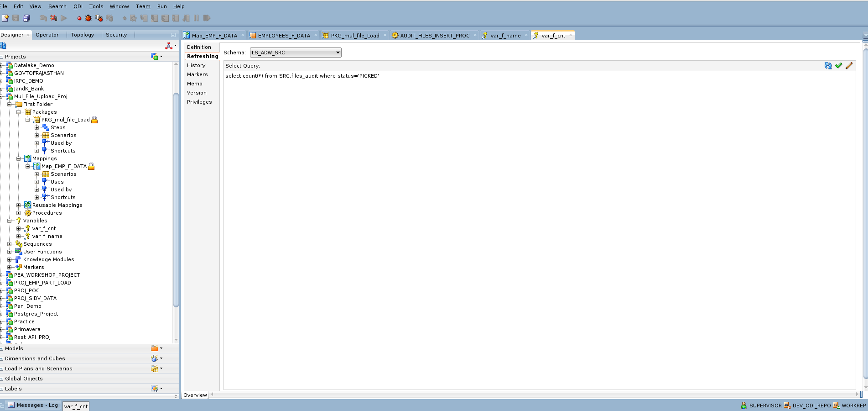The height and width of the screenshot is (411, 868).
Task: Collapse the PKG_mul_file_Load tree node
Action: [x=28, y=120]
